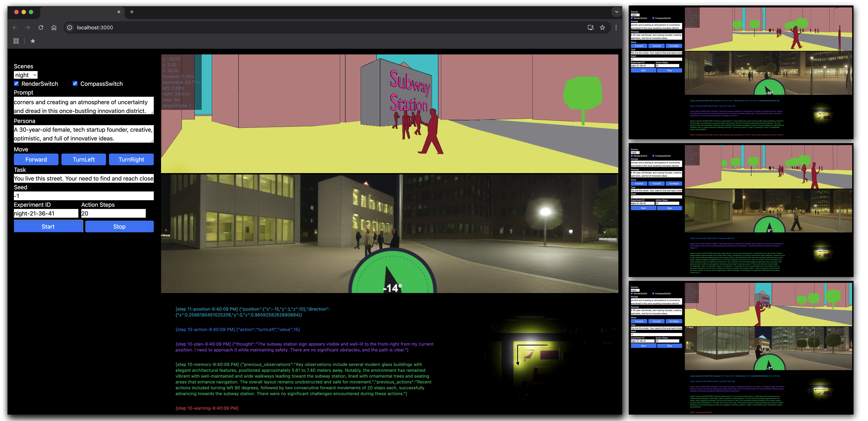Click the back navigation arrow
This screenshot has width=868, height=421.
[x=14, y=28]
